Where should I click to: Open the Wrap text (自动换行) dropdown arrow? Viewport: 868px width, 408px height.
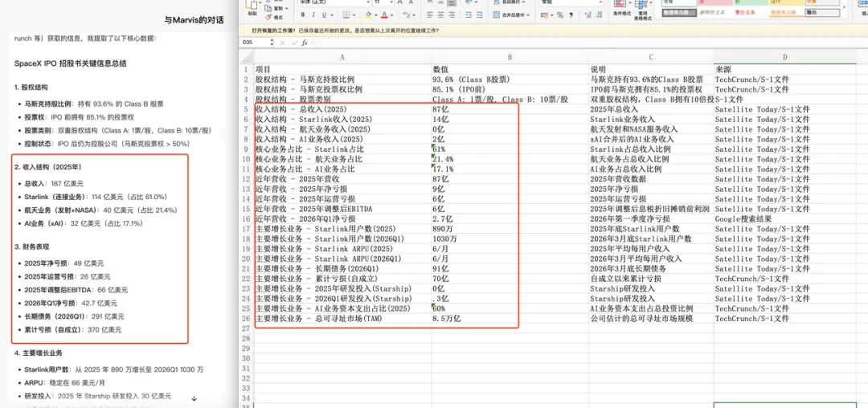pyautogui.click(x=524, y=2)
